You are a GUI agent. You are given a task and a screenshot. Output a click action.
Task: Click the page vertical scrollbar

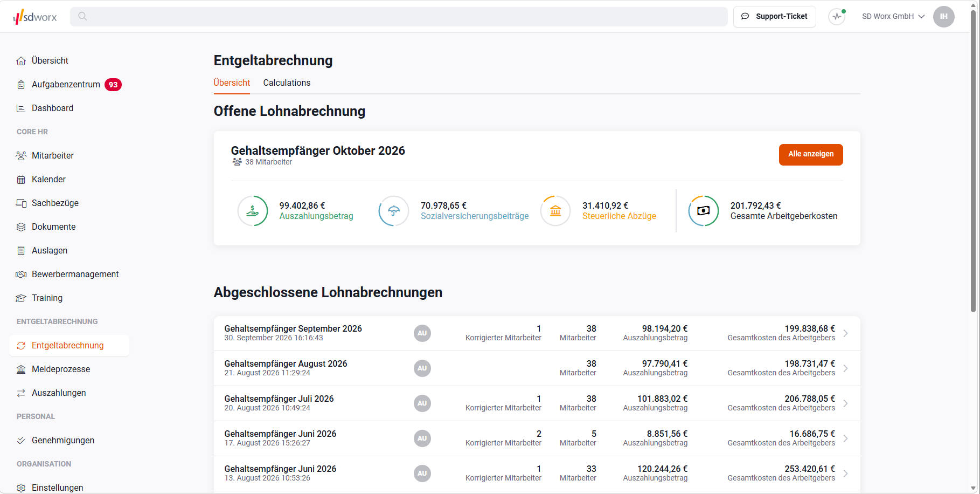click(x=973, y=162)
